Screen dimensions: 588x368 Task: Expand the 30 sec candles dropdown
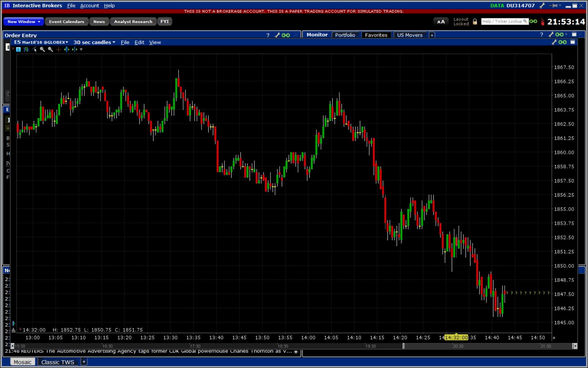[94, 42]
